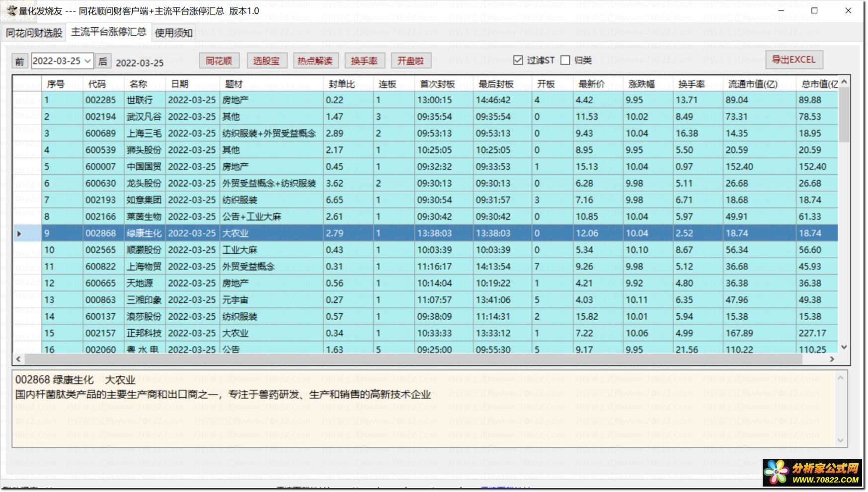This screenshot has width=868, height=492.
Task: Click the 纺织服装+外贸受益概念 theme cell
Action: 272,133
